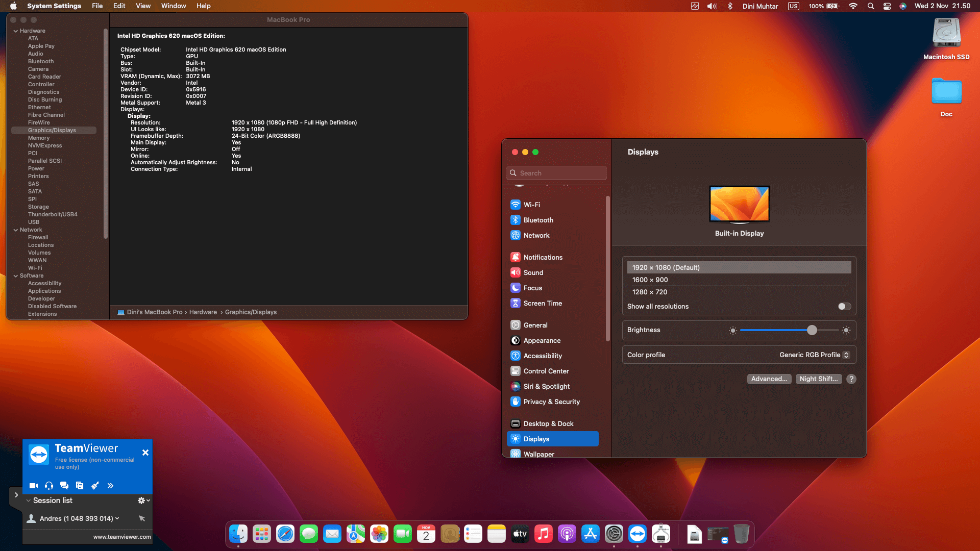
Task: Select Bluetooth in System Settings sidebar
Action: (x=538, y=220)
